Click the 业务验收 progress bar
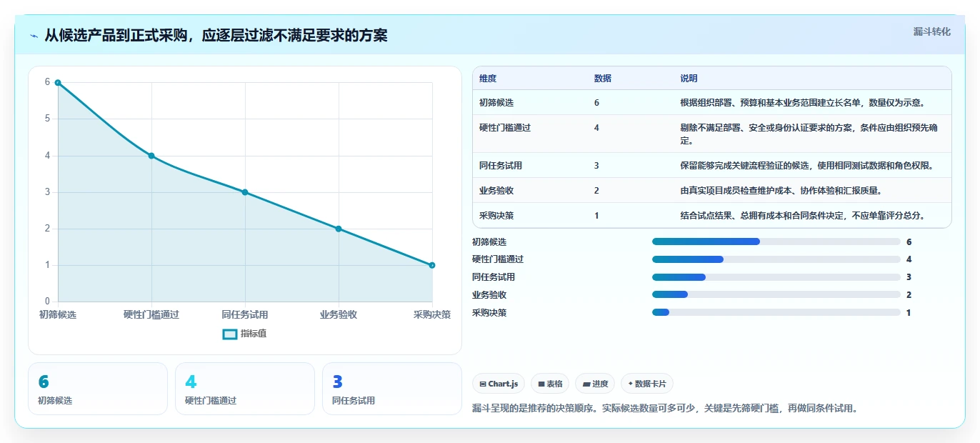The height and width of the screenshot is (443, 980). pyautogui.click(x=776, y=294)
